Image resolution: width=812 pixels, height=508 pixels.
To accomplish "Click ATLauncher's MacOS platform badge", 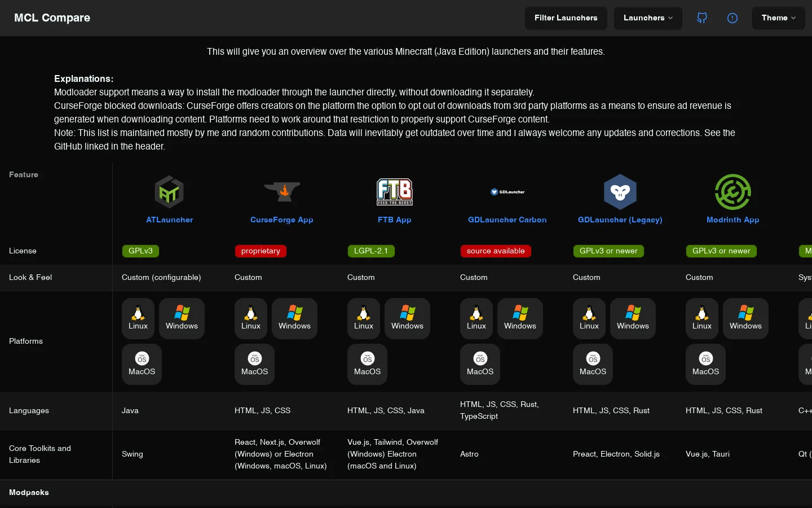I will click(x=142, y=364).
